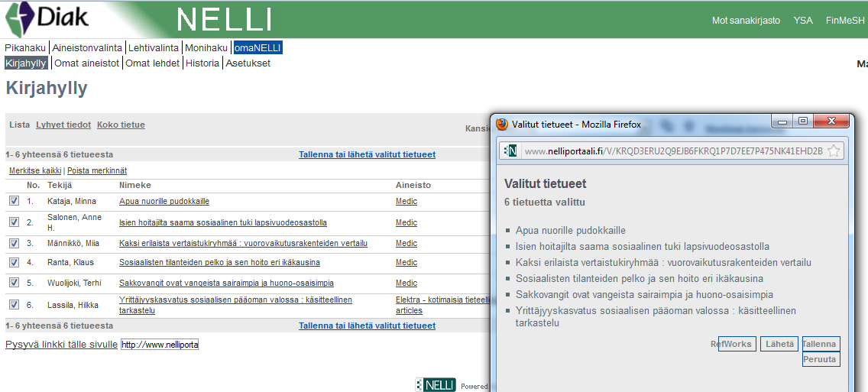Screen dimensions: 868x392
Task: Select the omaNELLI tab
Action: 257,48
